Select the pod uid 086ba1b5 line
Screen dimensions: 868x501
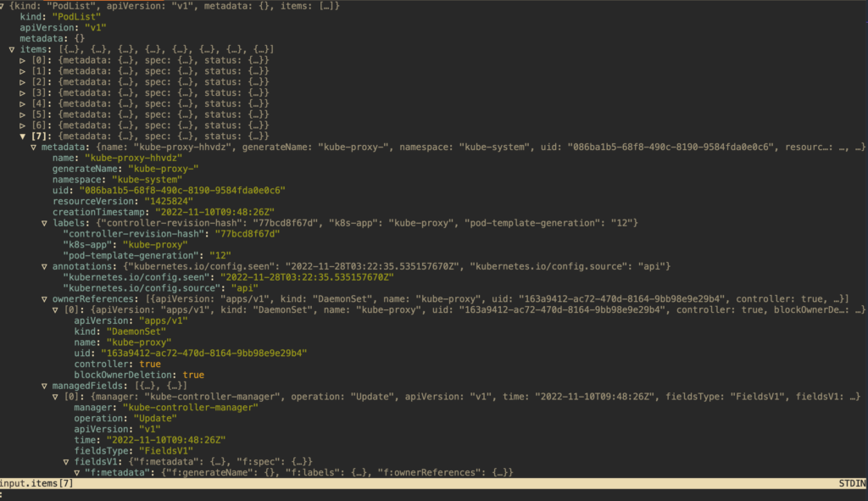(169, 191)
